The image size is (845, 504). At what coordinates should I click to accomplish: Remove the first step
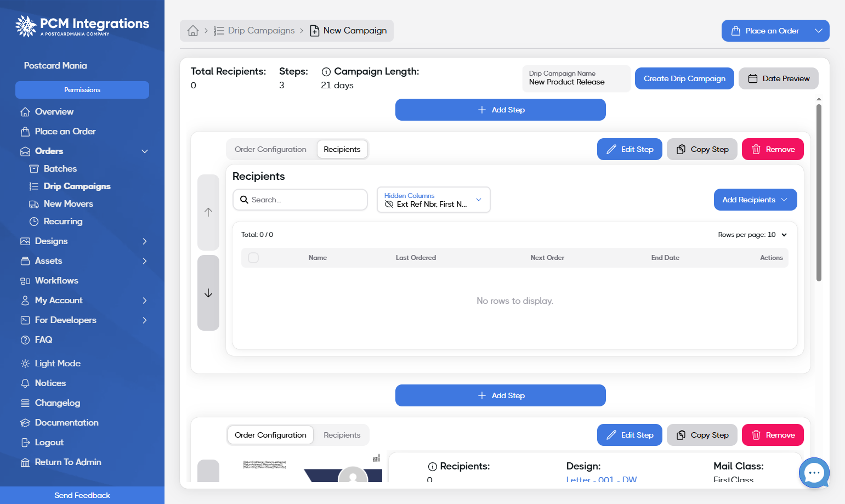tap(773, 149)
